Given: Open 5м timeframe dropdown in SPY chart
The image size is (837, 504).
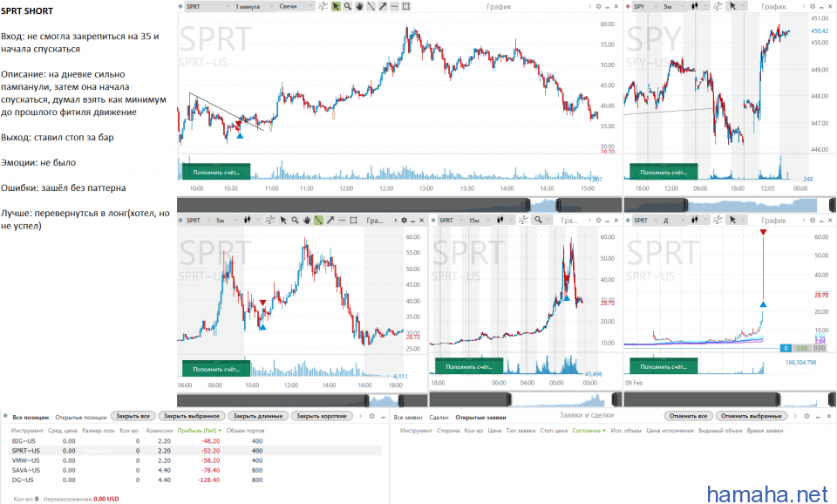Looking at the screenshot, I should tap(674, 6).
